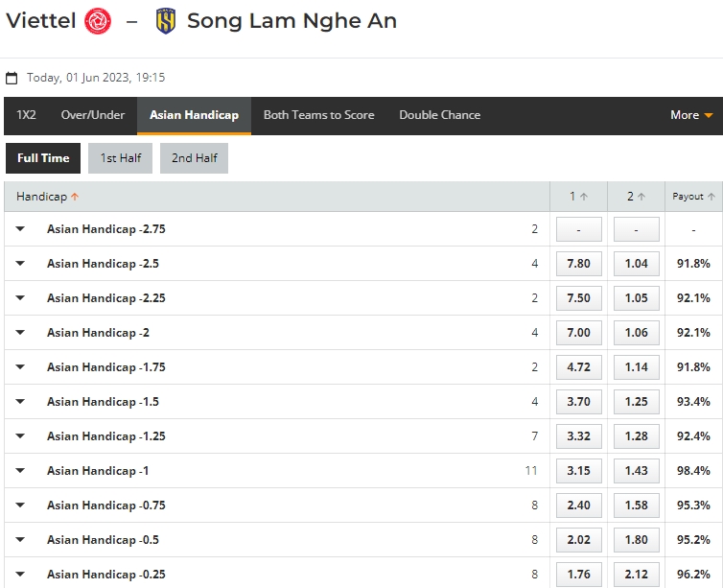723x588 pixels.
Task: Sort by Payout arrow icon
Action: [711, 197]
